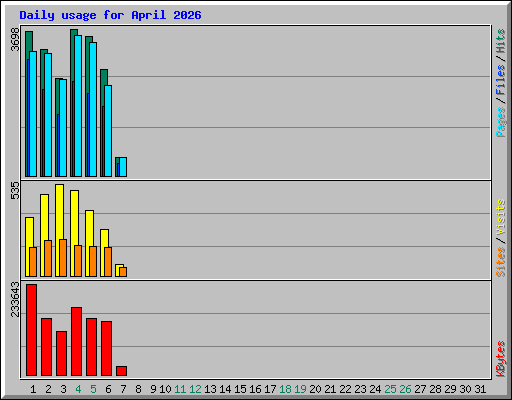Select day 6 on the x-axis
This screenshot has width=512, height=400.
pos(108,389)
